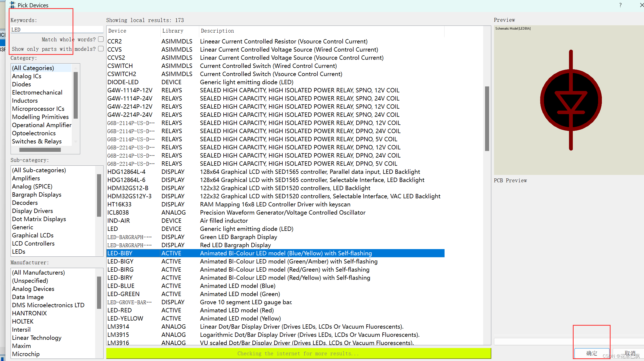The width and height of the screenshot is (644, 361).
Task: Click the LED-BIBY device icon in list
Action: coord(120,253)
